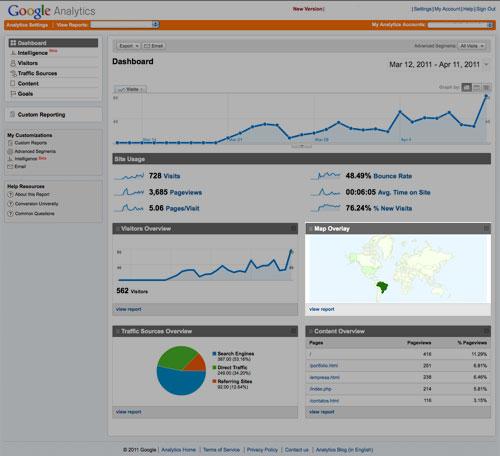Click the Bounce Rate sparkline in Site Usage
Image resolution: width=500 pixels, height=456 pixels.
pyautogui.click(x=326, y=176)
